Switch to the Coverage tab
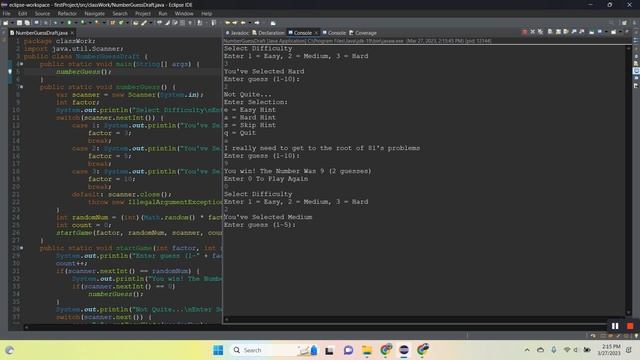 point(363,33)
